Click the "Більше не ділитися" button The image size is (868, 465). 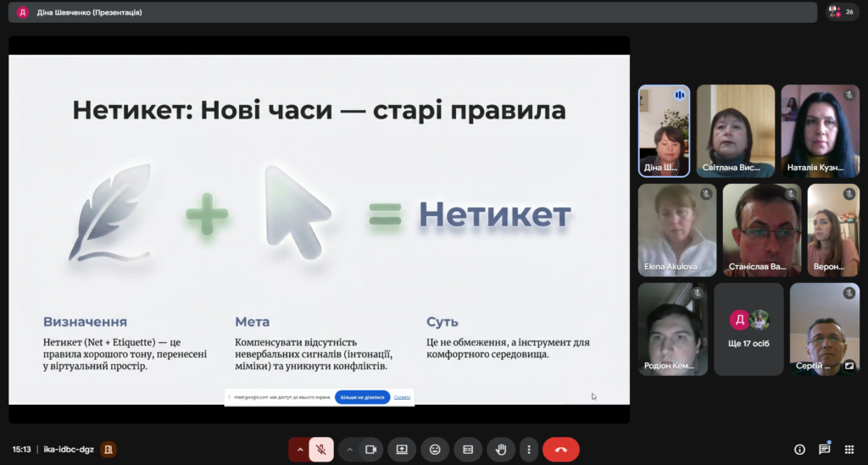tap(362, 396)
